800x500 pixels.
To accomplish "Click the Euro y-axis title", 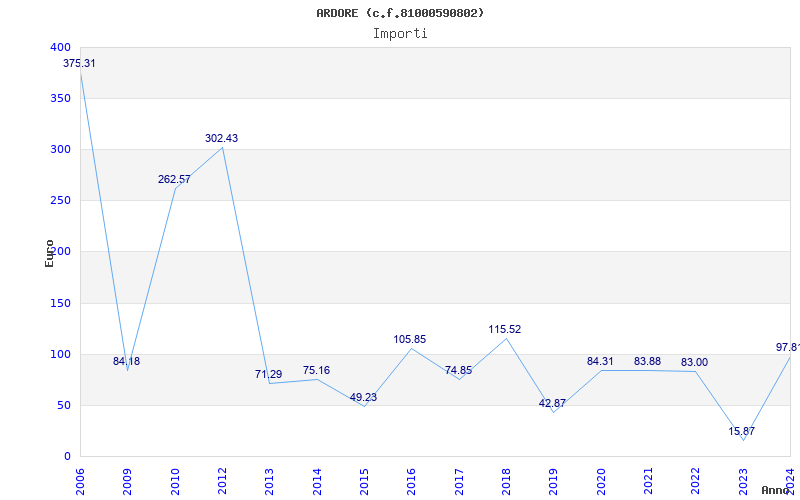I will click(x=49, y=253).
